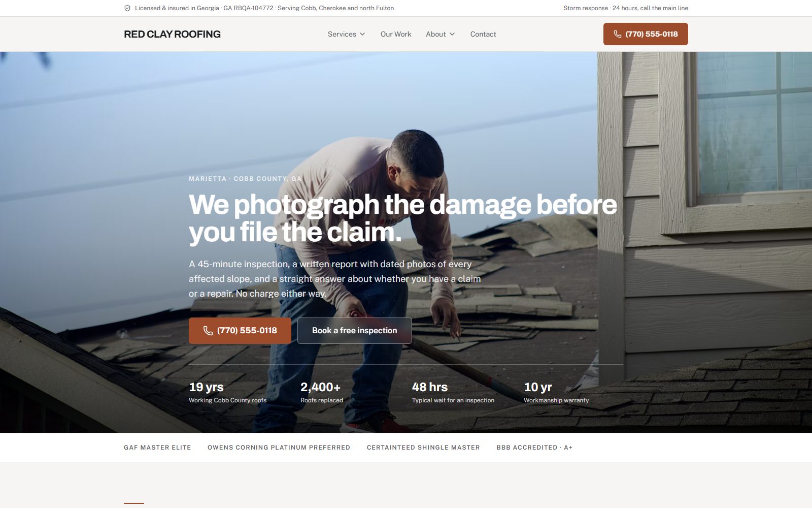812x508 pixels.
Task: Open the About menu label
Action: coord(436,34)
